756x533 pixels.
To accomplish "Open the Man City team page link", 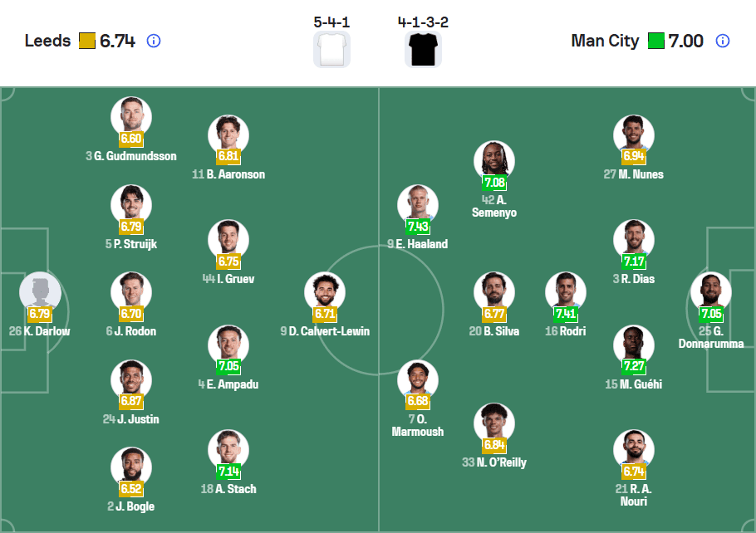I will point(606,41).
